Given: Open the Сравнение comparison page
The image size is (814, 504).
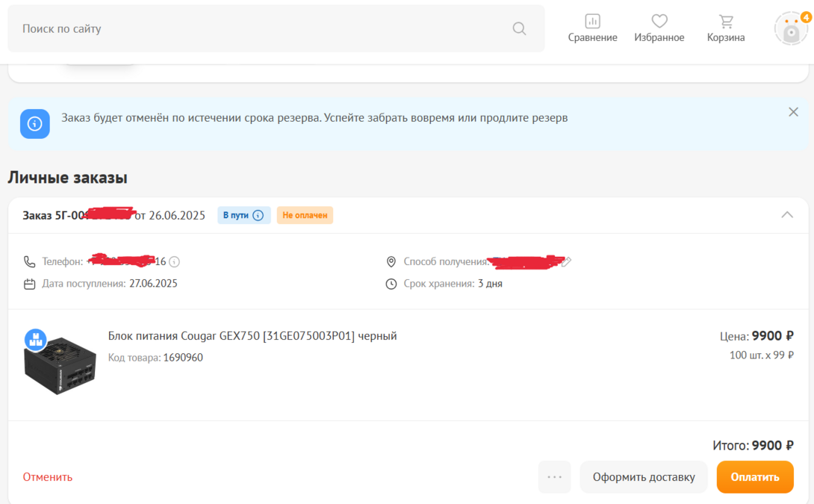Looking at the screenshot, I should (592, 28).
